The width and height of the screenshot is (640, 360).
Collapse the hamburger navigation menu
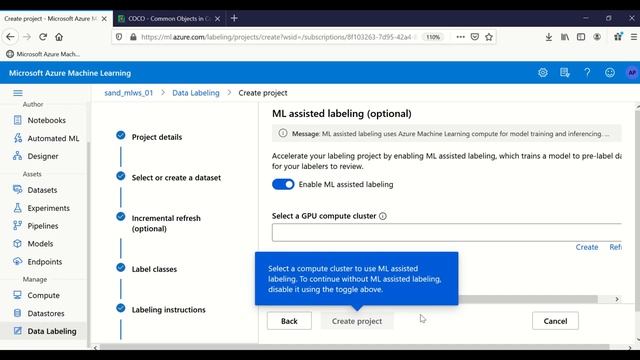[x=18, y=93]
